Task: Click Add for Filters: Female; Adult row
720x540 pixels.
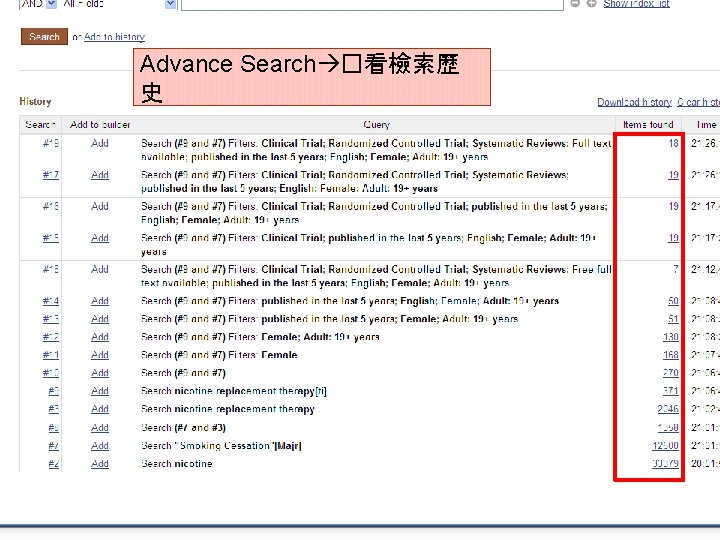Action: point(100,337)
